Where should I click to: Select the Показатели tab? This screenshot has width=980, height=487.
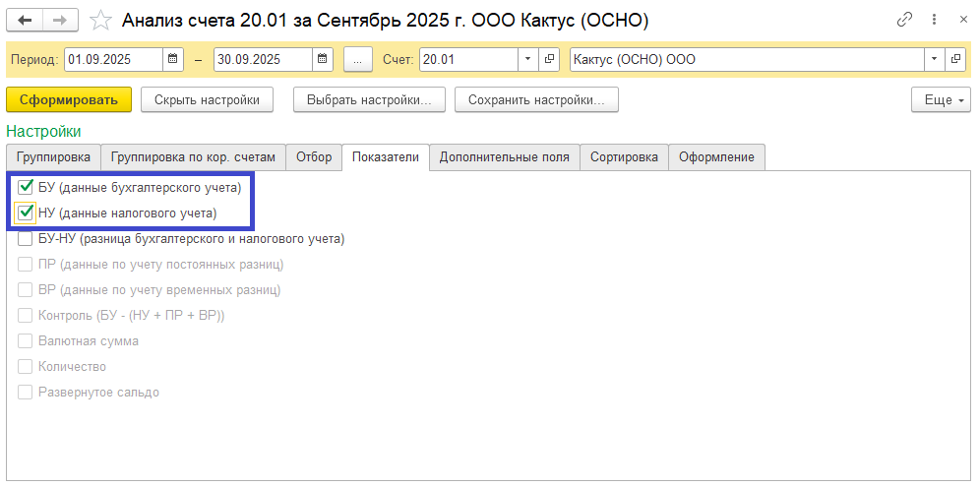point(386,156)
